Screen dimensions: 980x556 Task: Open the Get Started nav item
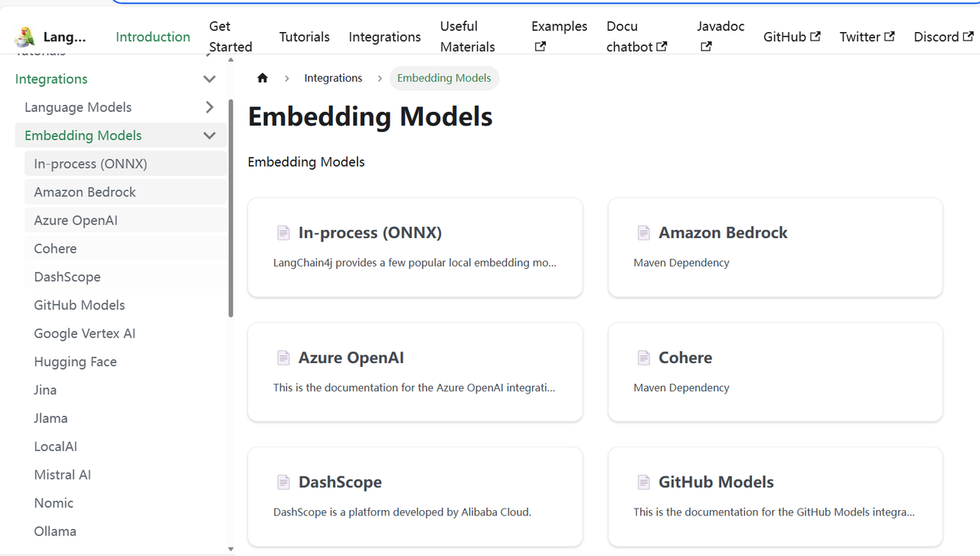point(230,37)
